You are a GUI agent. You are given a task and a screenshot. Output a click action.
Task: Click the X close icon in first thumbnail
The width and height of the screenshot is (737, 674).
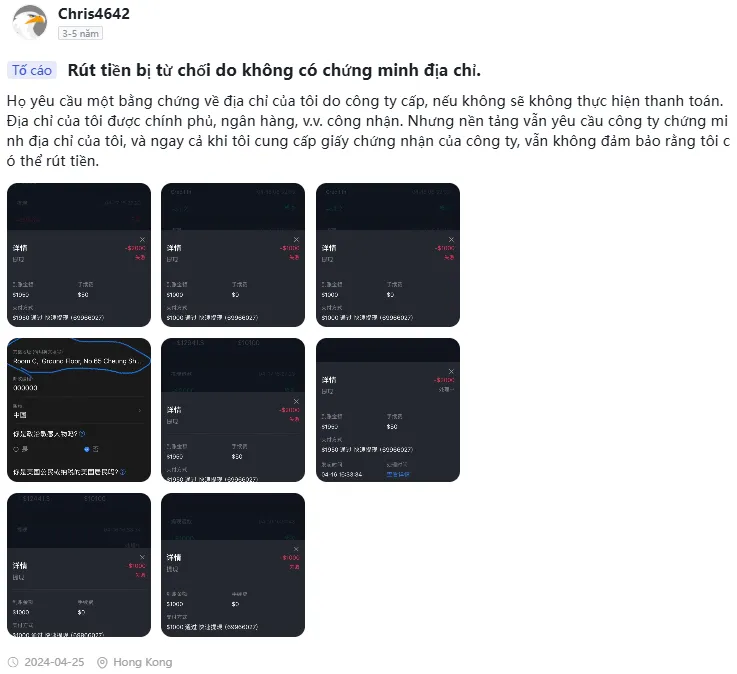(142, 240)
